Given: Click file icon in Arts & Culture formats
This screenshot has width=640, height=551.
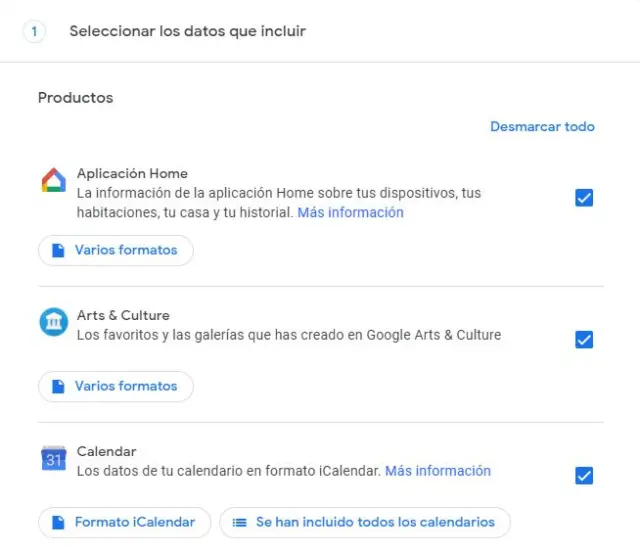Looking at the screenshot, I should 58,386.
